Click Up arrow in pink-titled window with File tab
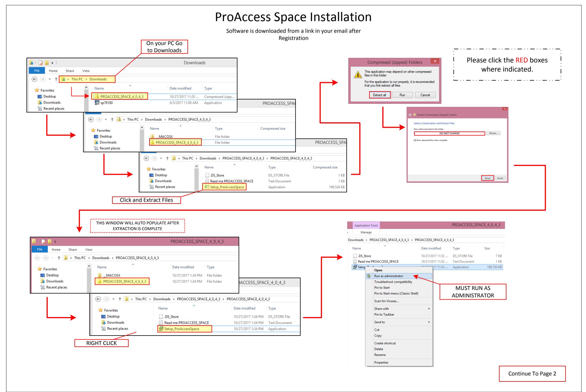Viewport: 586px width, 392px height. click(x=59, y=258)
